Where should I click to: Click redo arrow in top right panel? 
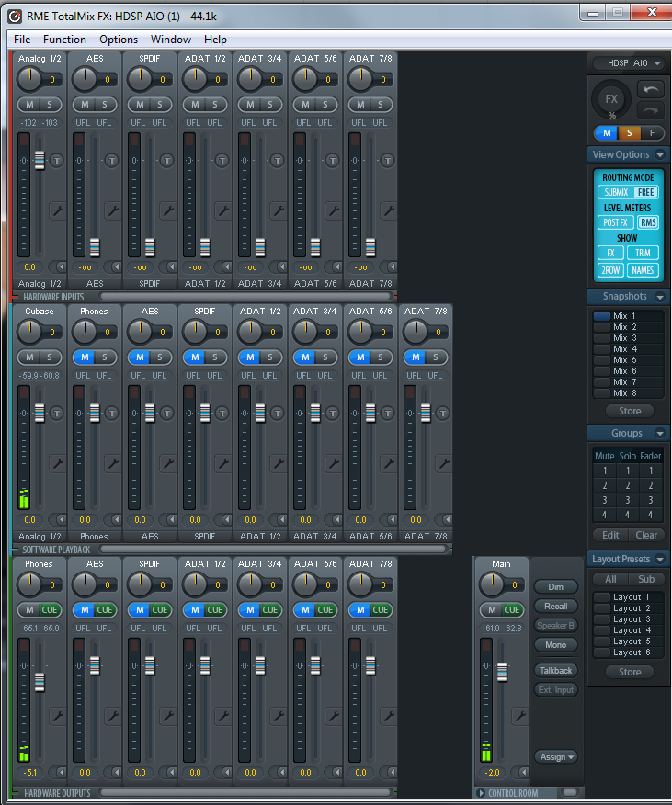coord(651,110)
